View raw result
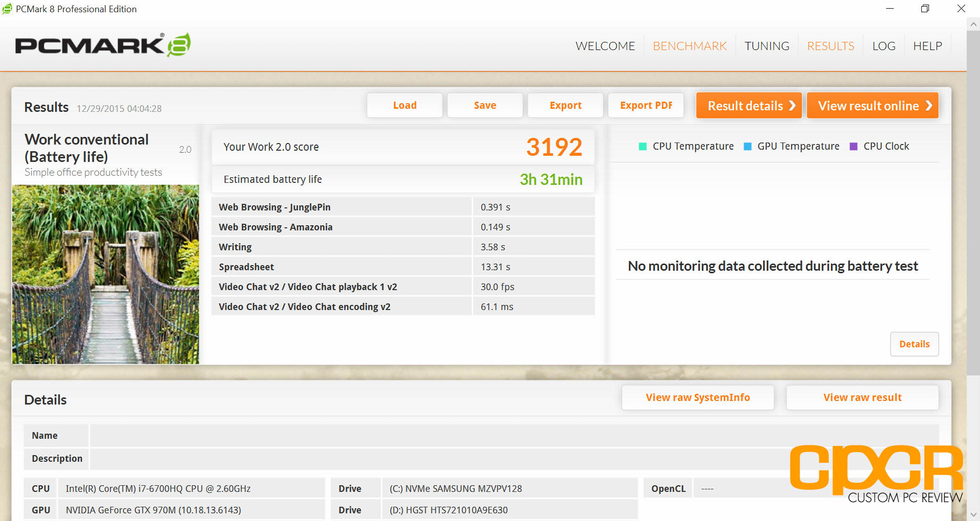This screenshot has width=980, height=521. pyautogui.click(x=862, y=397)
